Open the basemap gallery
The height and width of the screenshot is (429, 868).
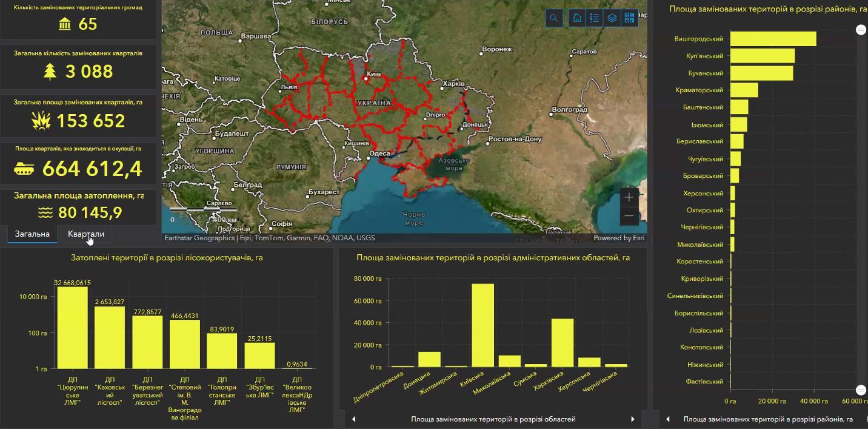tap(630, 18)
